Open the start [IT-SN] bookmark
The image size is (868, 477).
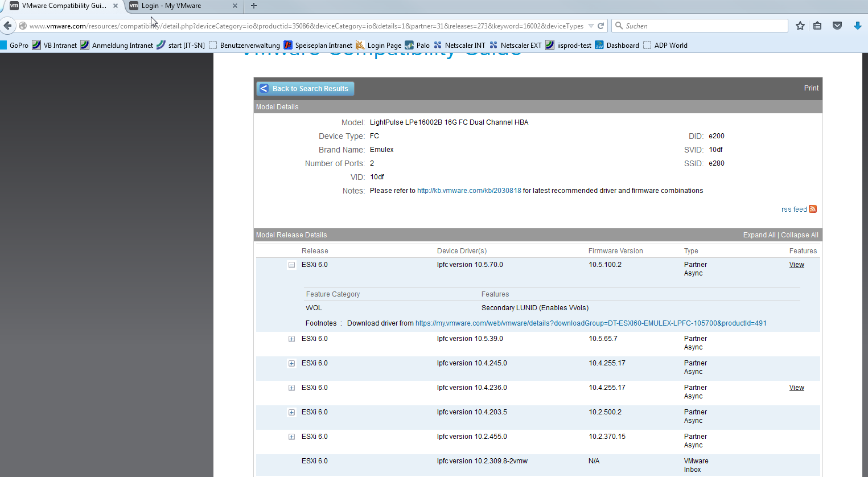(x=180, y=45)
